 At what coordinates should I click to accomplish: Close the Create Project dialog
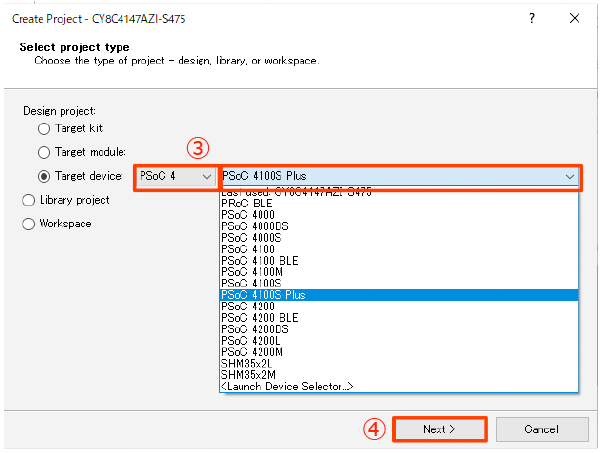tap(574, 18)
